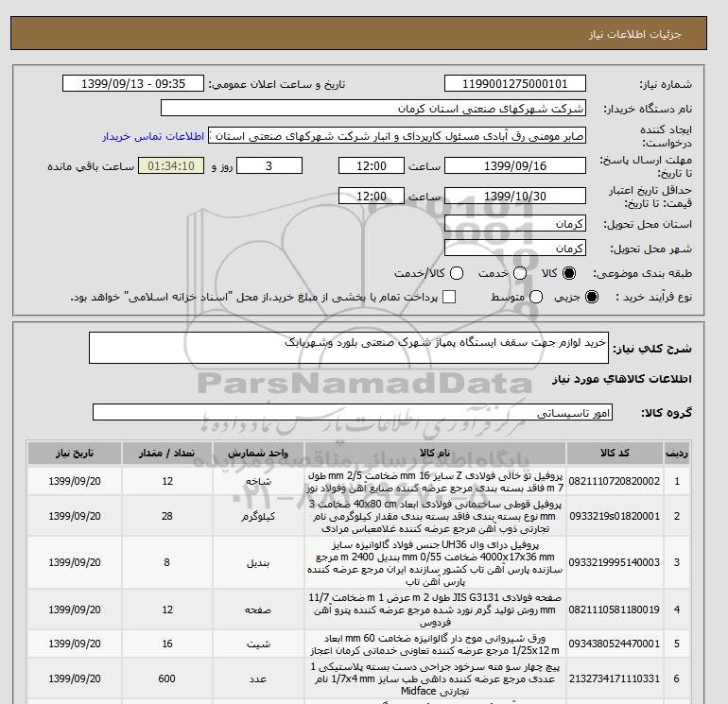This screenshot has width=728, height=704.
Task: Click the اطلاعات کالاهای مورد نیاز section heading
Action: (x=621, y=379)
